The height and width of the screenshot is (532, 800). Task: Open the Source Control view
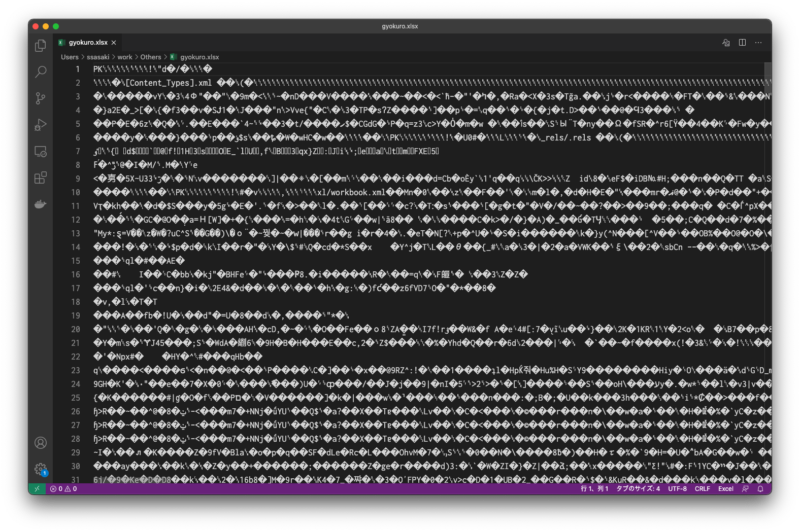(41, 98)
